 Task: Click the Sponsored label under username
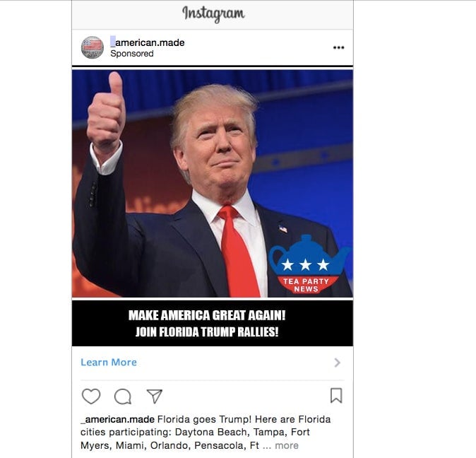[132, 54]
